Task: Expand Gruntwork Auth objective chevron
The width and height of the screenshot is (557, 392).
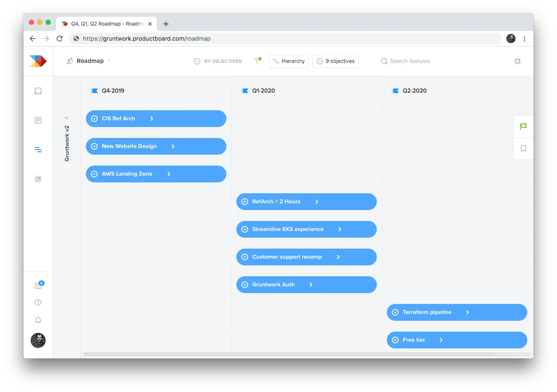Action: click(x=311, y=285)
